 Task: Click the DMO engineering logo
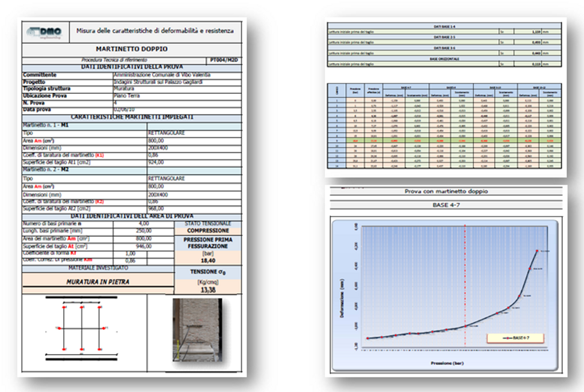[x=46, y=31]
